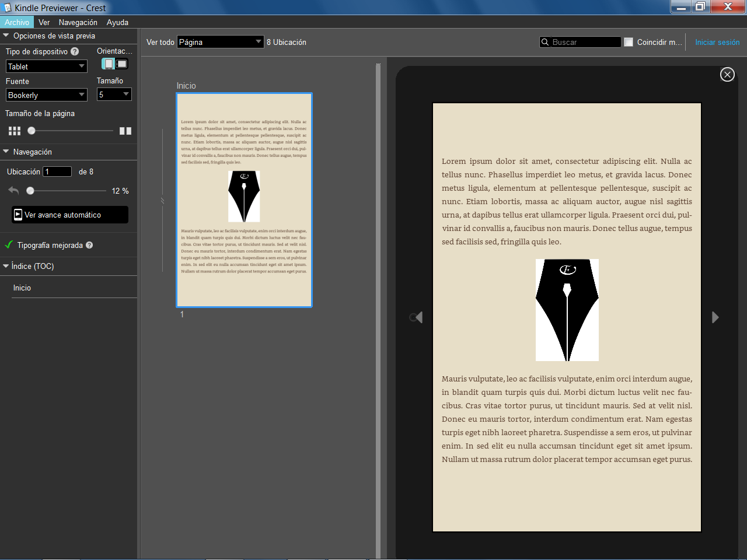Toggle Tipografía mejorada checkmark
This screenshot has height=560, width=747.
9,245
